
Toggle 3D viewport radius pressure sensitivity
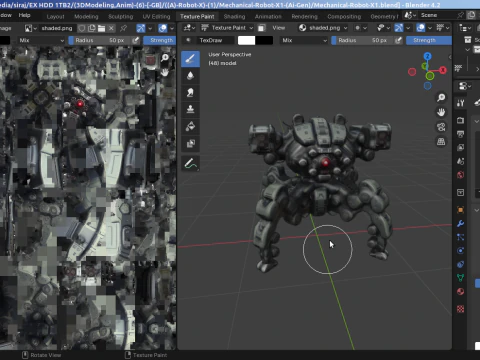click(398, 40)
